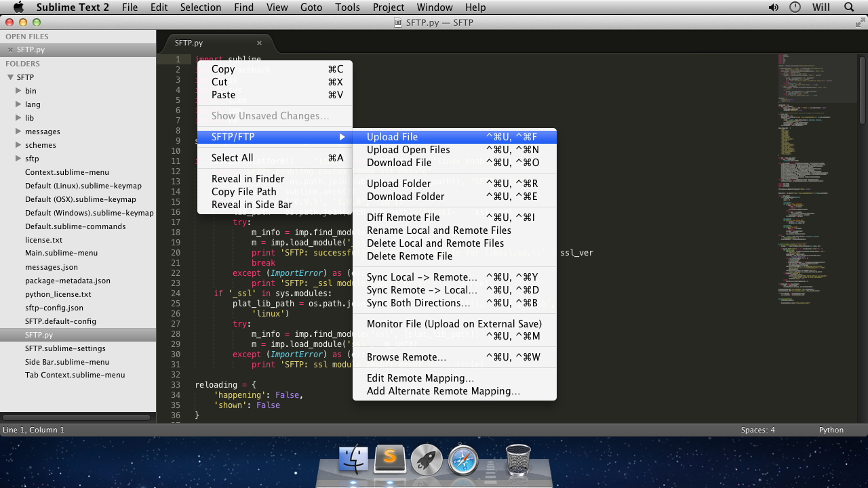Open Finder from the dock
The width and height of the screenshot is (868, 488).
pos(353,460)
